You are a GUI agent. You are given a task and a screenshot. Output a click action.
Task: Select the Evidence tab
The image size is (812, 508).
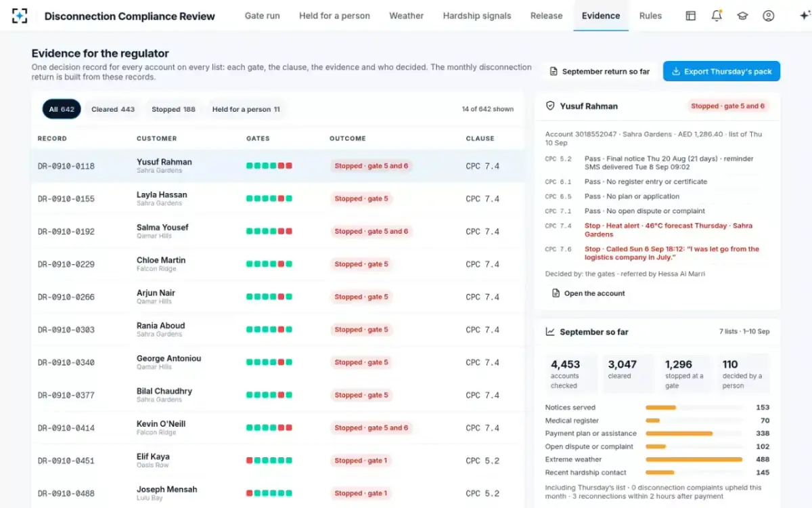pos(601,16)
